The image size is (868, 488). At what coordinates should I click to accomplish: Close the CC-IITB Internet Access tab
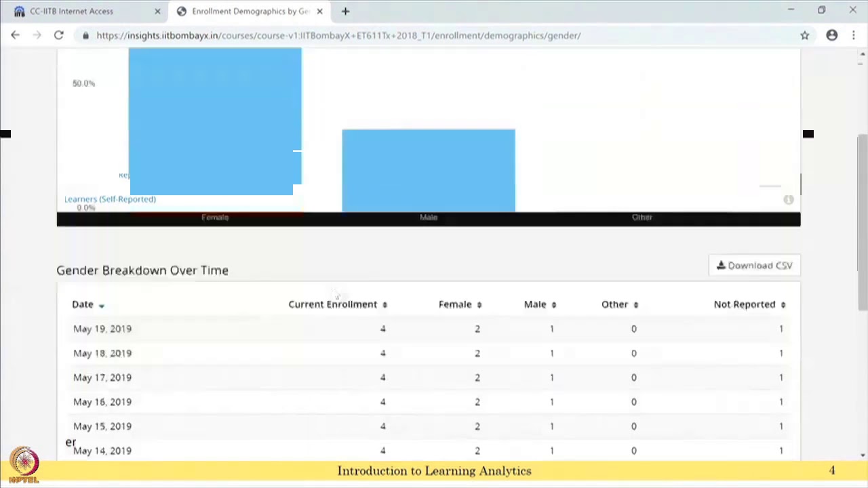pyautogui.click(x=157, y=11)
